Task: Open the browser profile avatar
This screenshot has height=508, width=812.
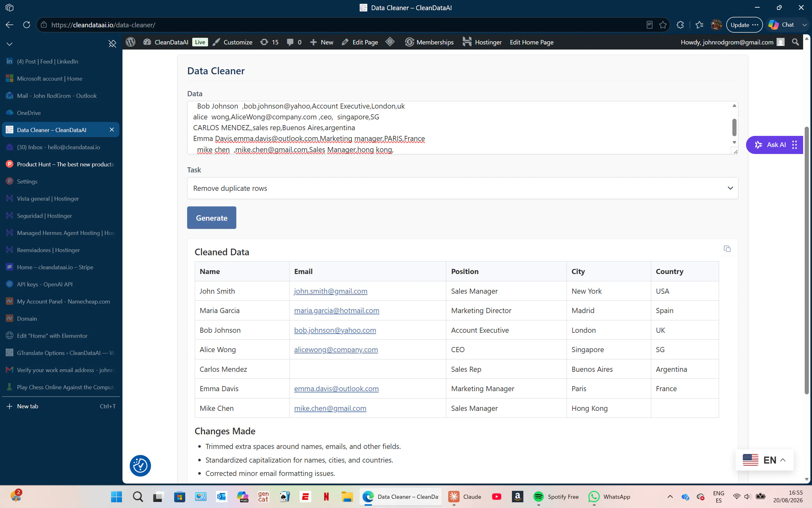Action: [717, 25]
